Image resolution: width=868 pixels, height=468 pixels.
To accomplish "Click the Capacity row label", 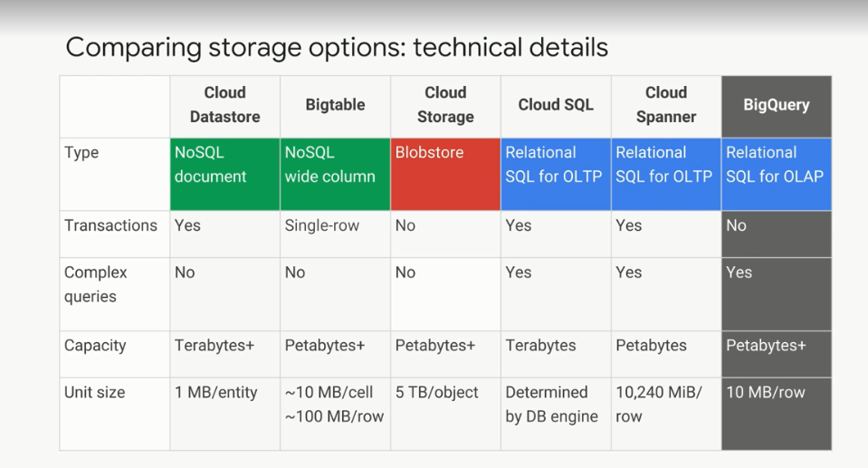I will coord(95,346).
